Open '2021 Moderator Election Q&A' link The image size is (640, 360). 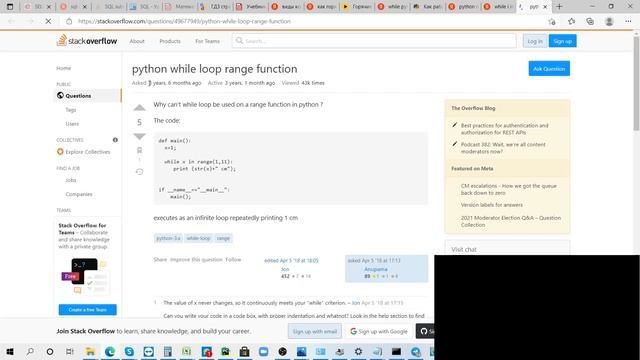point(511,221)
